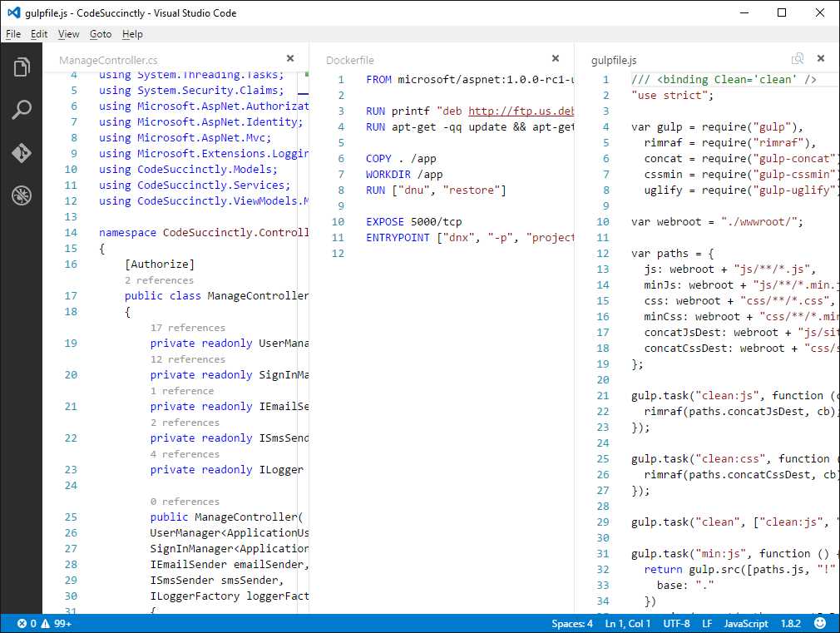
Task: Open the File menu
Action: pos(13,34)
